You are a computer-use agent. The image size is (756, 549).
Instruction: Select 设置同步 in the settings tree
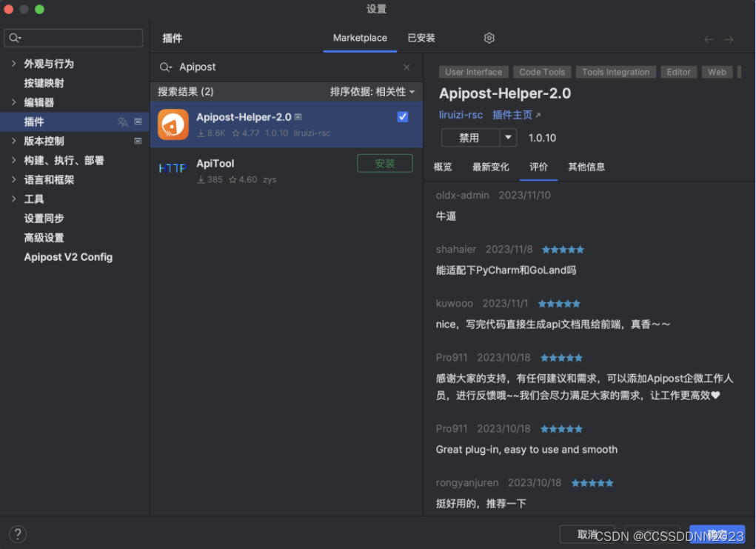[x=44, y=218]
